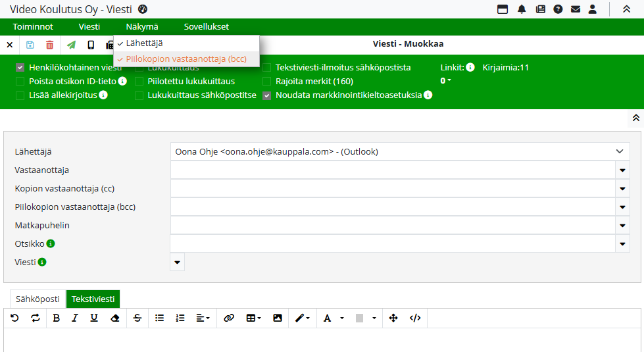644x352 pixels.
Task: Click into the Otsikko subject input field
Action: tap(392, 243)
